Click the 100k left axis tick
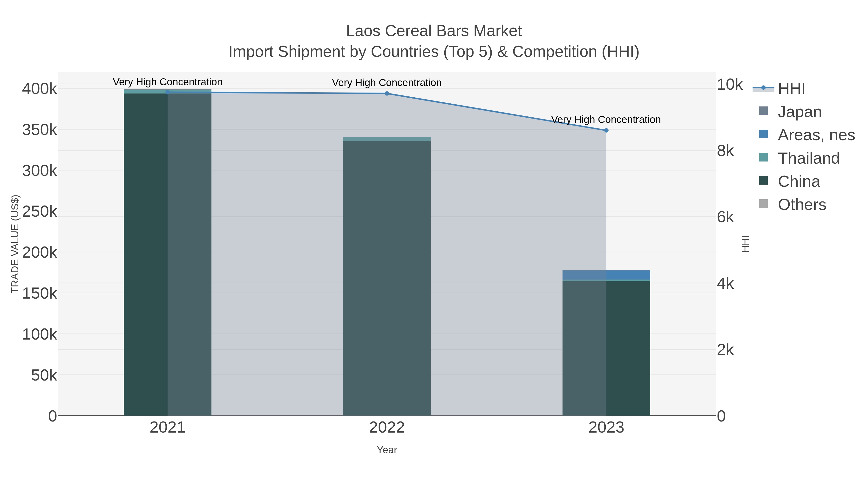Screen dimensions: 868x488 40,334
